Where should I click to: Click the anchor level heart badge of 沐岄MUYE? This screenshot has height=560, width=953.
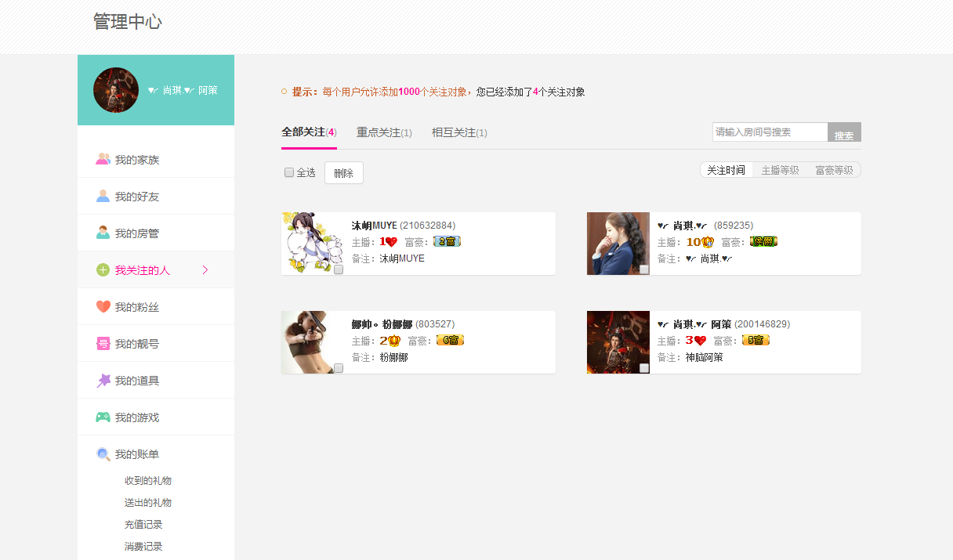(x=389, y=242)
